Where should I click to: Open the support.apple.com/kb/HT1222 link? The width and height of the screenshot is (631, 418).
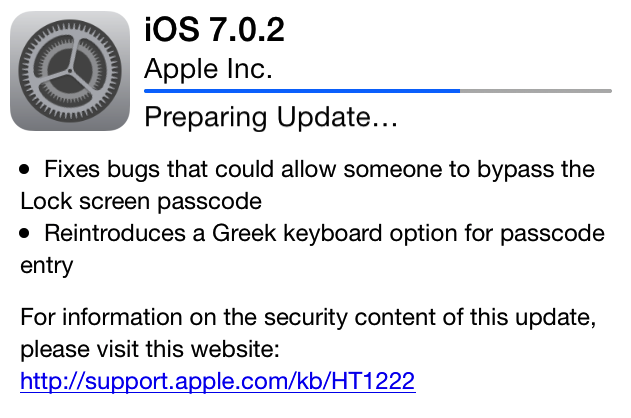coord(217,382)
